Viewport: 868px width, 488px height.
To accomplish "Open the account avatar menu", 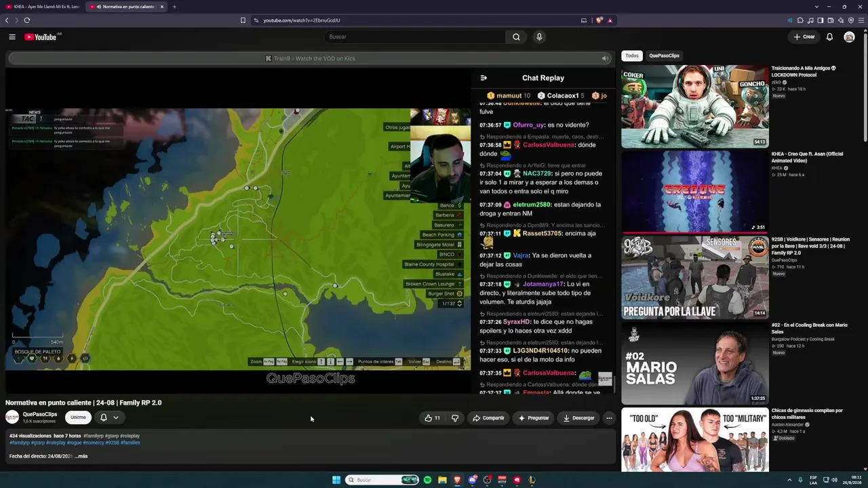I will point(849,37).
